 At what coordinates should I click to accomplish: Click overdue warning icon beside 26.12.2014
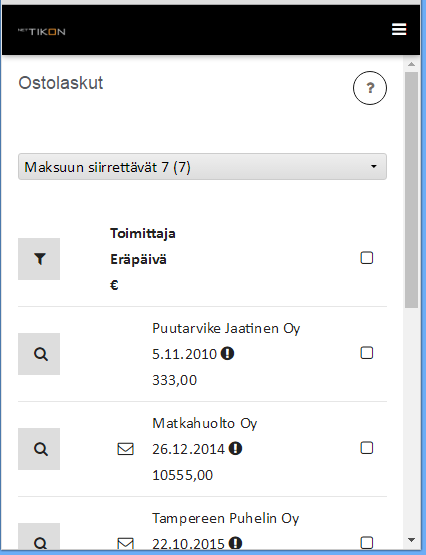tap(235, 448)
